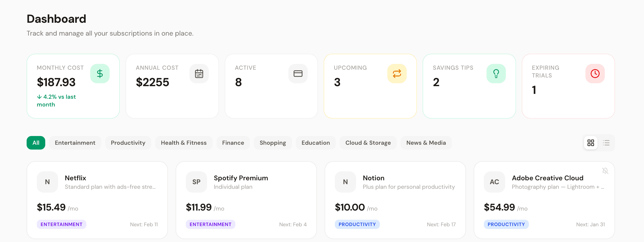Select the Health & Fitness filter

coord(184,143)
